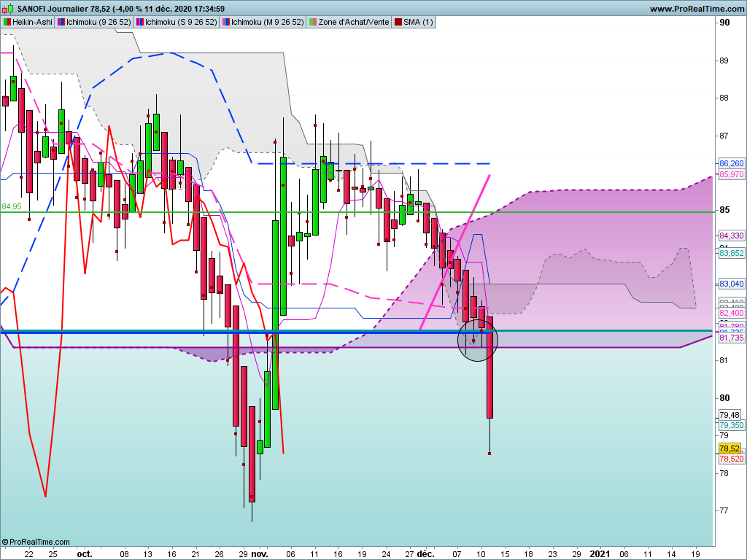
Task: Click the 22 date label on time axis
Action: (28, 554)
